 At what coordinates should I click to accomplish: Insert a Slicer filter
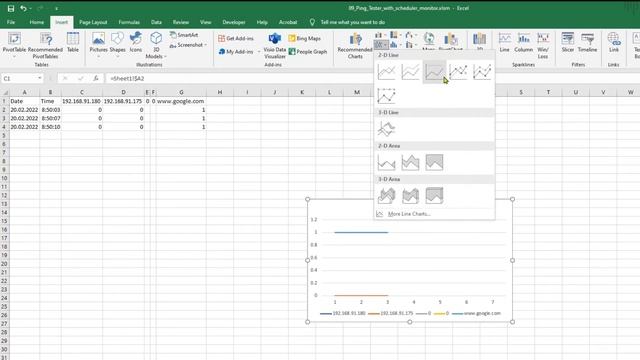point(568,42)
